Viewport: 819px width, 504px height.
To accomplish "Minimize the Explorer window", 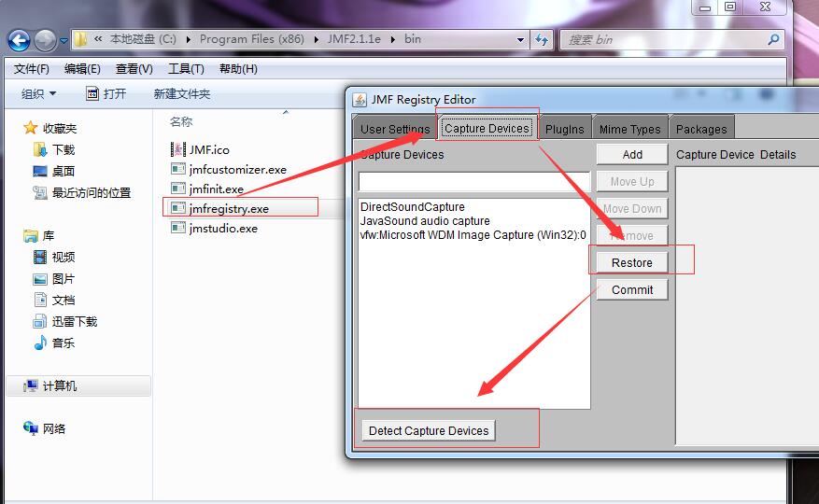I will coord(705,7).
